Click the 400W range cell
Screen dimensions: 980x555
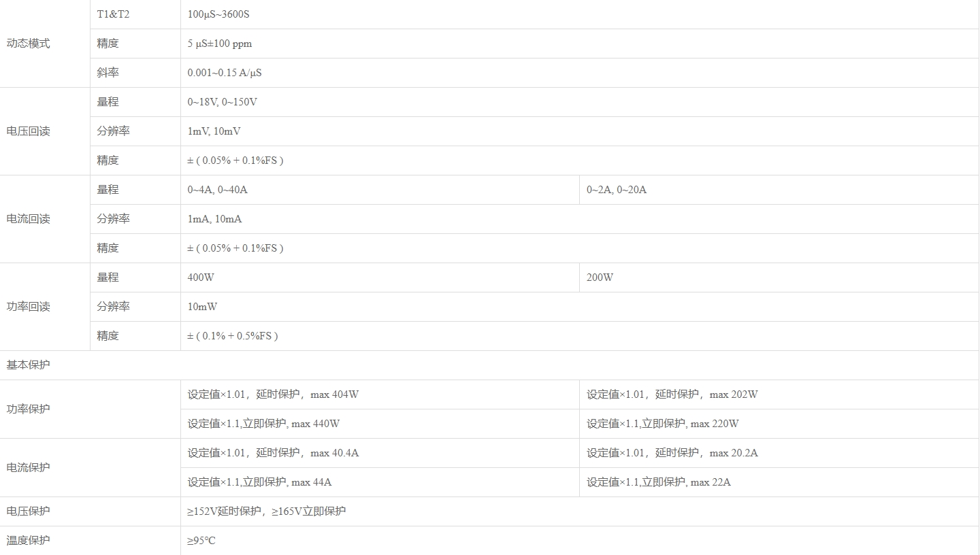[x=380, y=277]
